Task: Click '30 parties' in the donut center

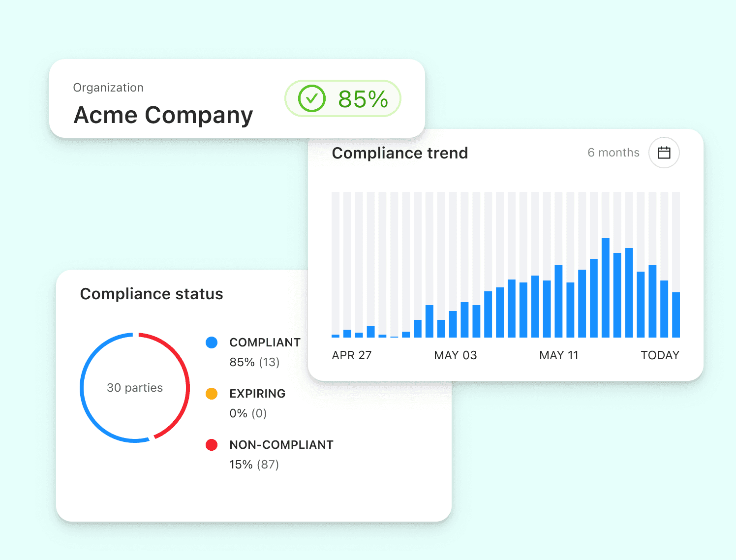Action: (x=135, y=388)
